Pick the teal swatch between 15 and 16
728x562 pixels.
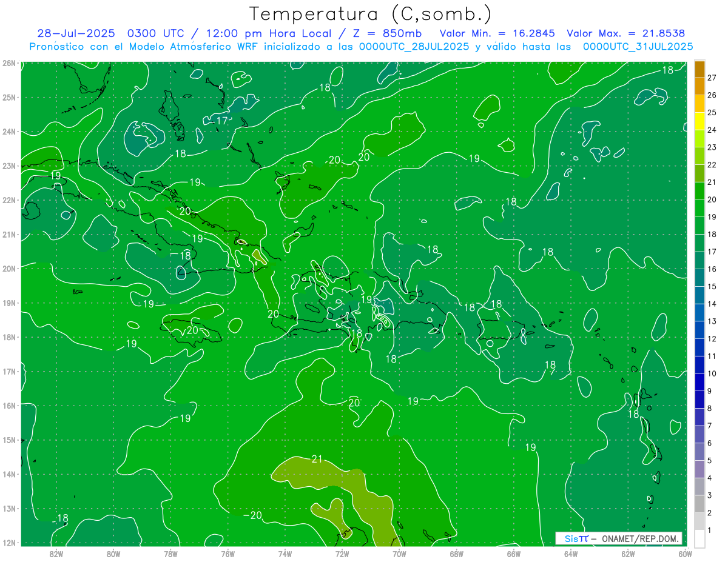point(700,278)
